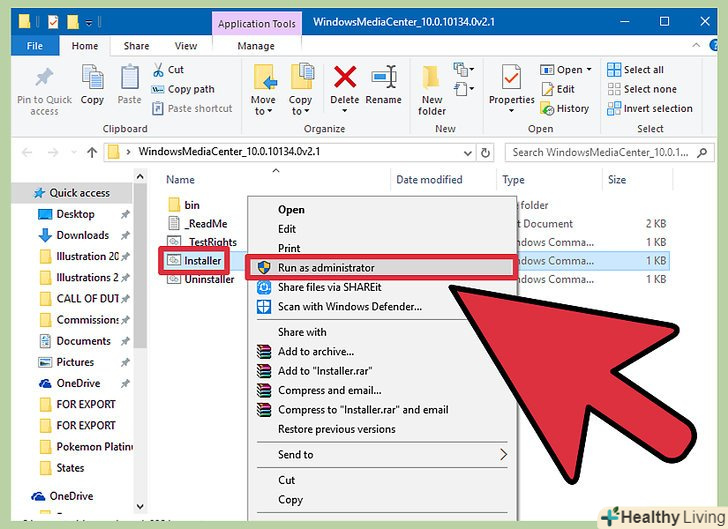Switch to the View tab

pos(186,46)
